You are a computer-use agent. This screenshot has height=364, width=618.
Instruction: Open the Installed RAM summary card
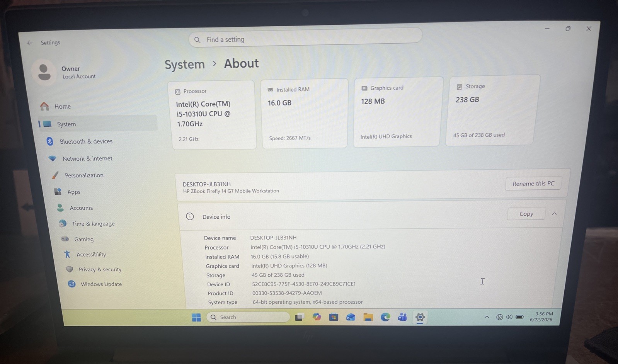pos(305,113)
